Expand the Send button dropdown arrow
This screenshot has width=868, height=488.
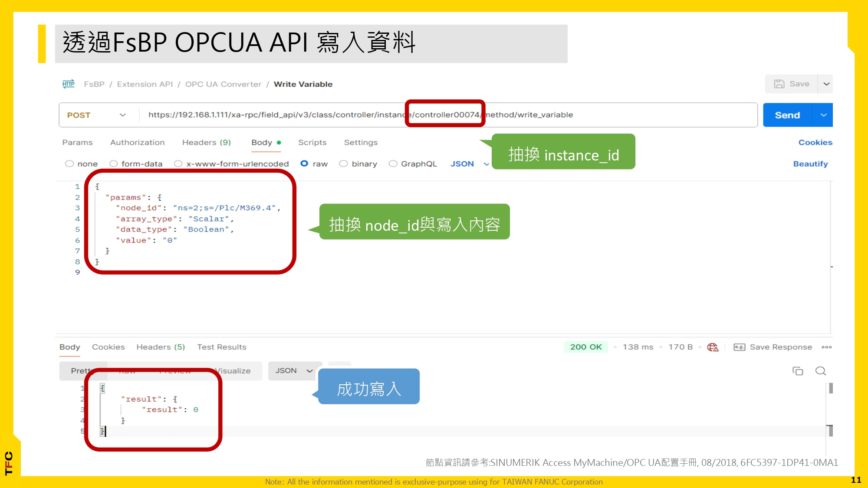823,115
